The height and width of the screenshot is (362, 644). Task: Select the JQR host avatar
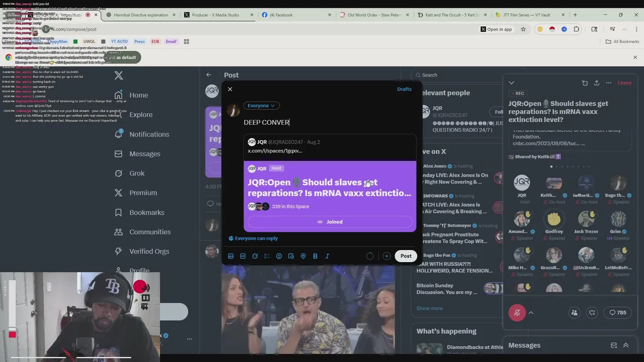pyautogui.click(x=522, y=183)
